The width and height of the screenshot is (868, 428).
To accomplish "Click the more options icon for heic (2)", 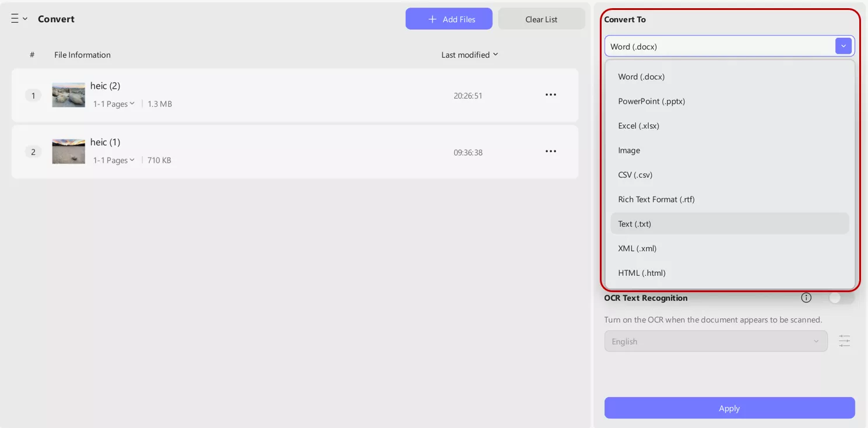I will click(x=550, y=94).
